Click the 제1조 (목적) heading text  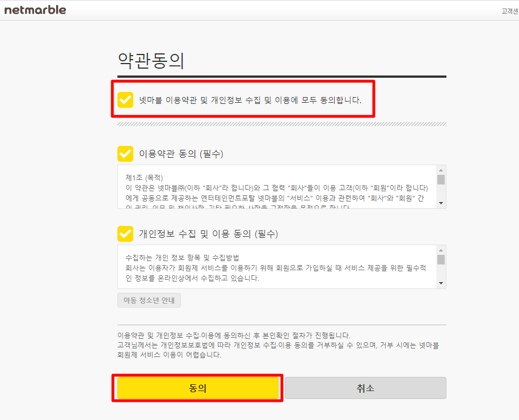(x=144, y=178)
